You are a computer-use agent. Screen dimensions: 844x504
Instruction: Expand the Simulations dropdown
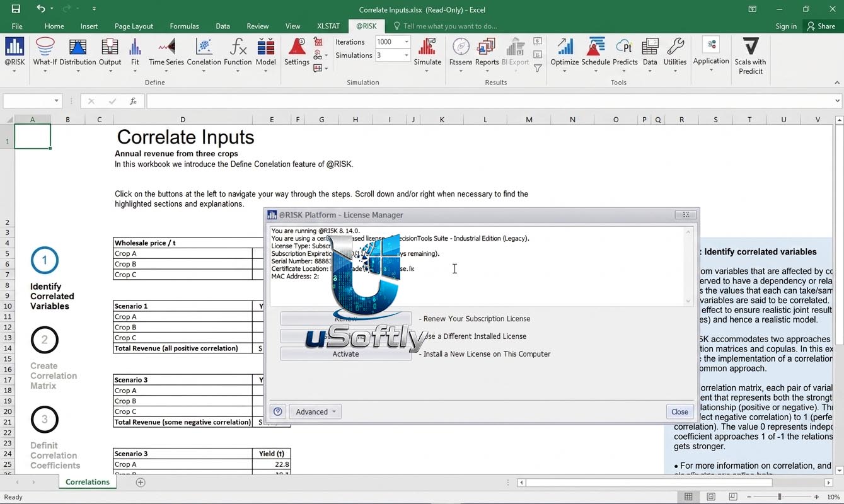pyautogui.click(x=407, y=55)
